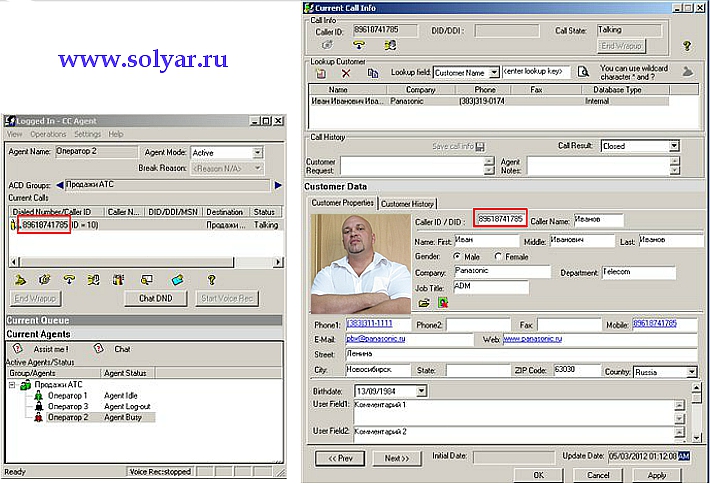
Task: Click the copy record icon in Lookup Customer
Action: (x=373, y=73)
